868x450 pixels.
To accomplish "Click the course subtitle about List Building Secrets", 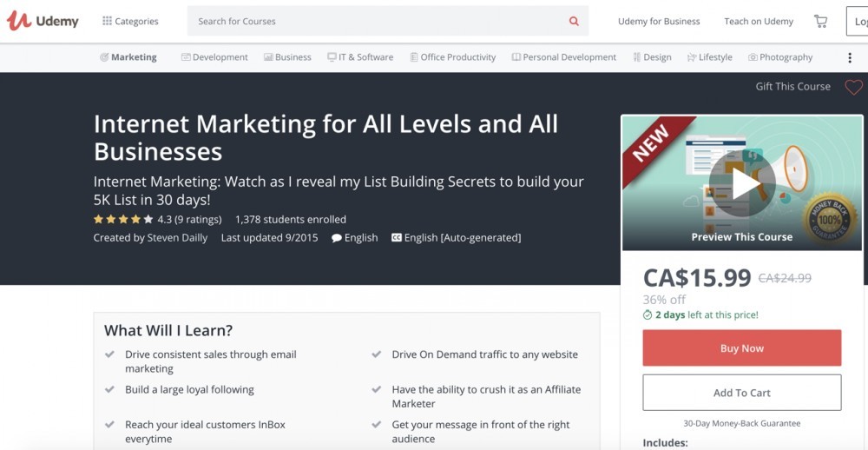I will [x=339, y=190].
